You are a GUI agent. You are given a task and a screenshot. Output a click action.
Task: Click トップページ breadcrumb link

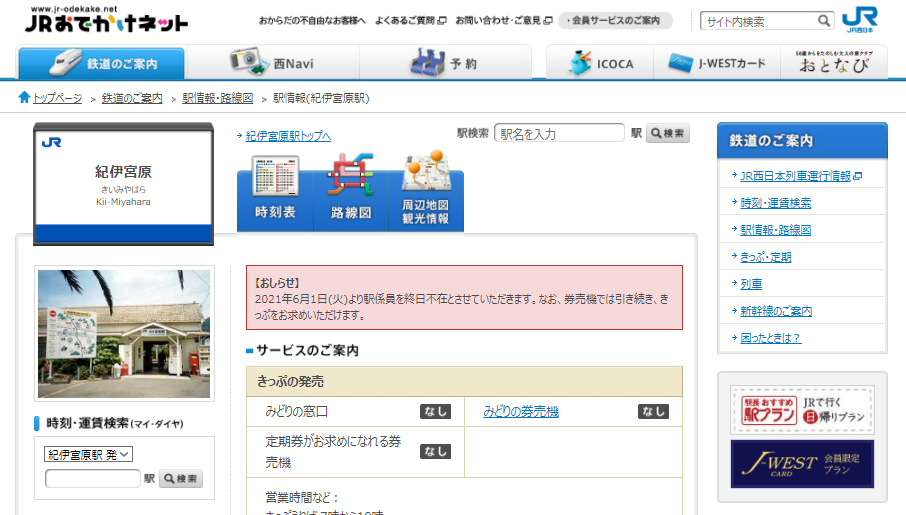(x=57, y=98)
